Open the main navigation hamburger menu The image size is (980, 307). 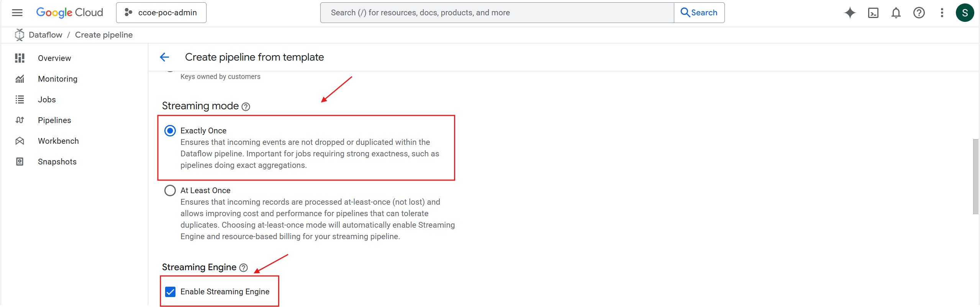(17, 13)
